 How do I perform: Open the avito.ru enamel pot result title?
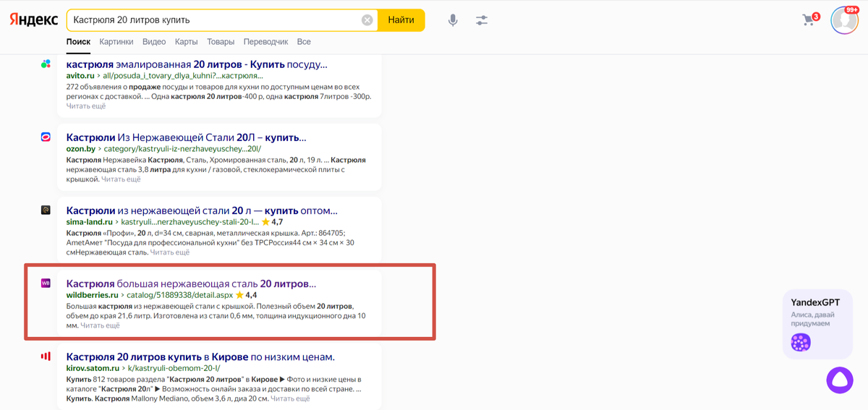tap(197, 64)
